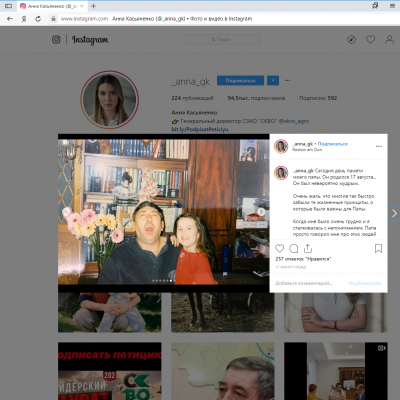This screenshot has width=400, height=400.
Task: Click the post timestamp under the likes
Action: coord(290,267)
